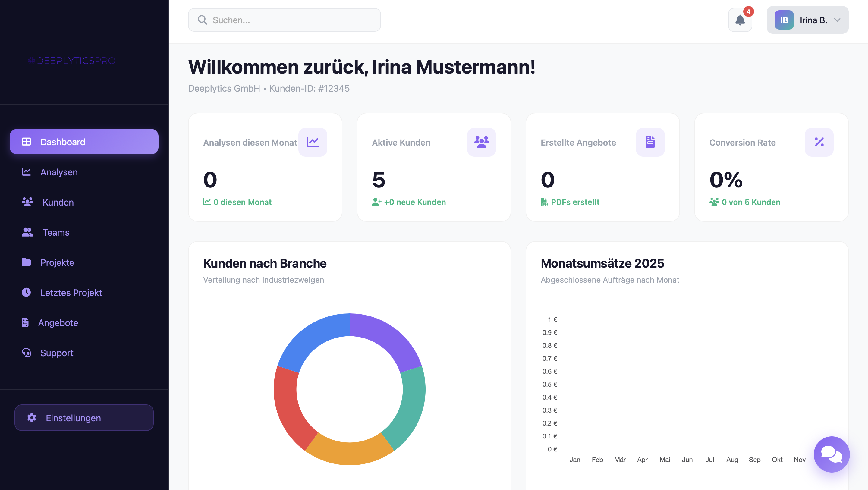Navigate to Teams

84,232
